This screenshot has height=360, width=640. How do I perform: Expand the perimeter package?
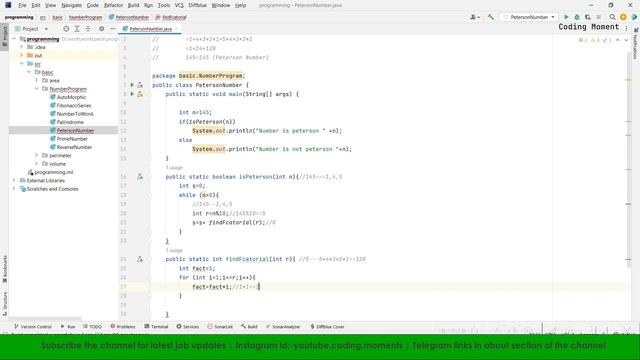(x=36, y=156)
